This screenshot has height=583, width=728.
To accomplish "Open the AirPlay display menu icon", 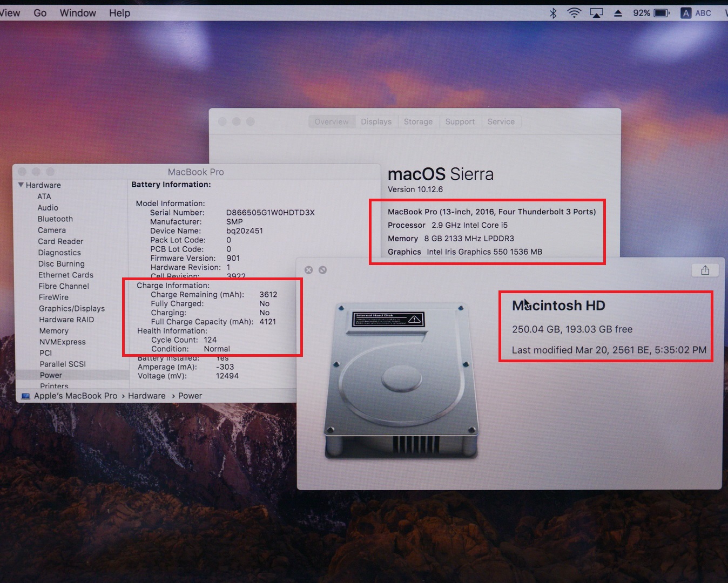I will click(596, 13).
